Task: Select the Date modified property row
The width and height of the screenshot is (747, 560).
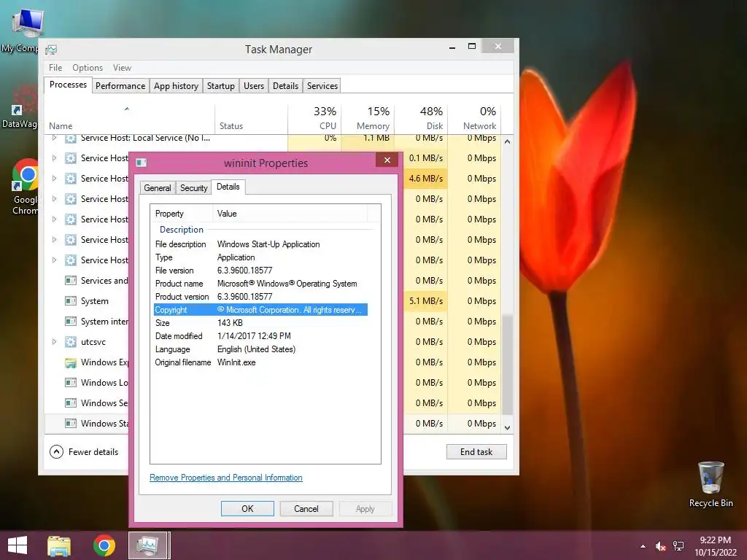Action: point(260,336)
